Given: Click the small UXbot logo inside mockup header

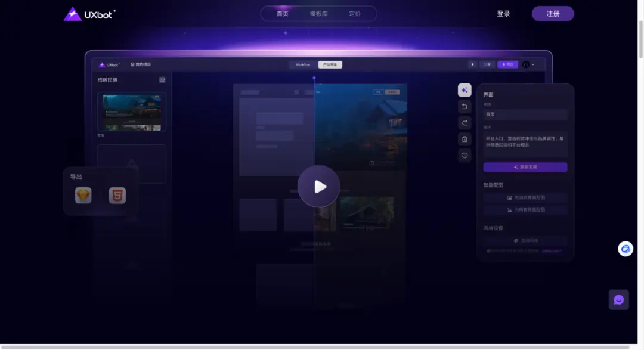Looking at the screenshot, I should coord(109,64).
